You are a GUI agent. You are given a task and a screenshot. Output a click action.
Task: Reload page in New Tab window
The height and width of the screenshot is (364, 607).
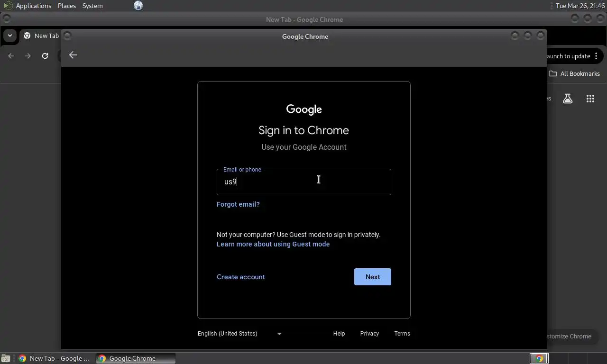(45, 56)
